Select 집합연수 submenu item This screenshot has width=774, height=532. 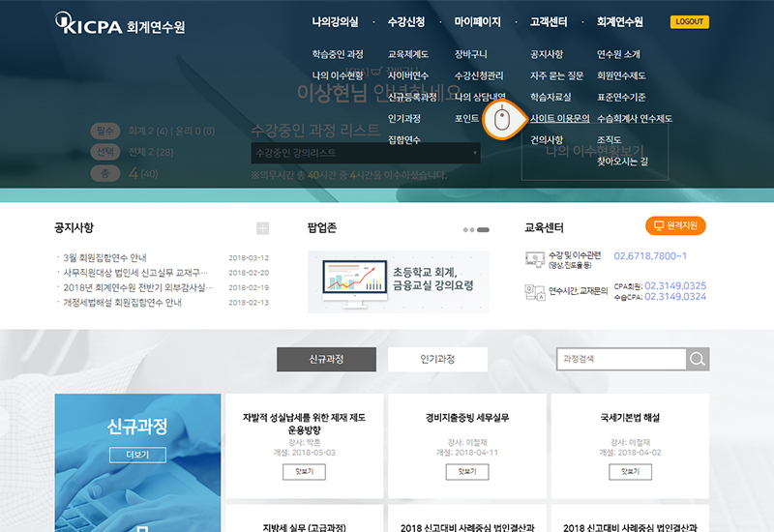pos(404,140)
